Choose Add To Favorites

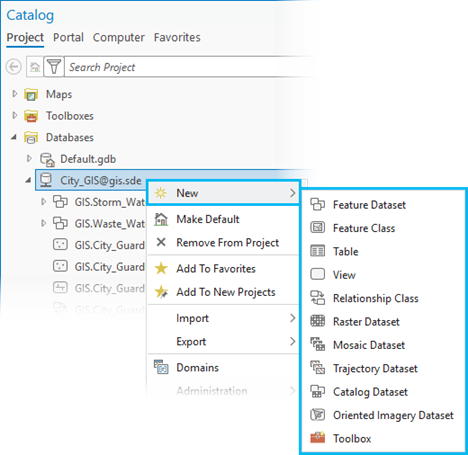coord(223,268)
